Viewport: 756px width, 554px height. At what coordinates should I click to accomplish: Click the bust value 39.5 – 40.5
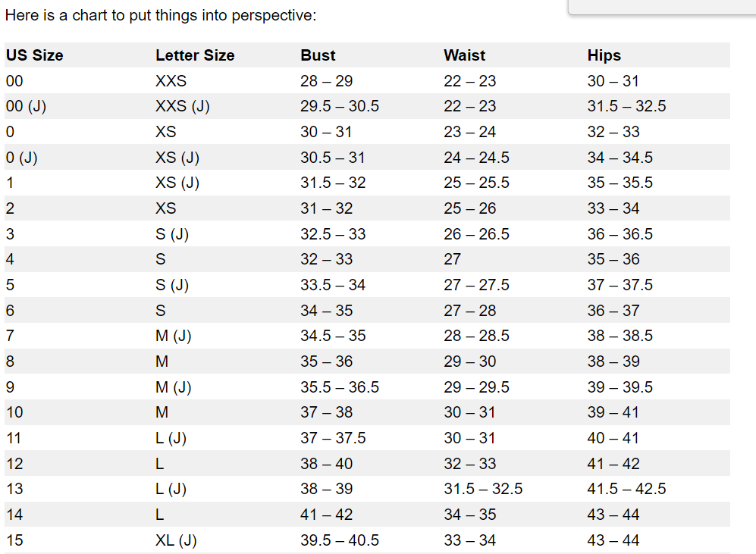click(x=340, y=540)
